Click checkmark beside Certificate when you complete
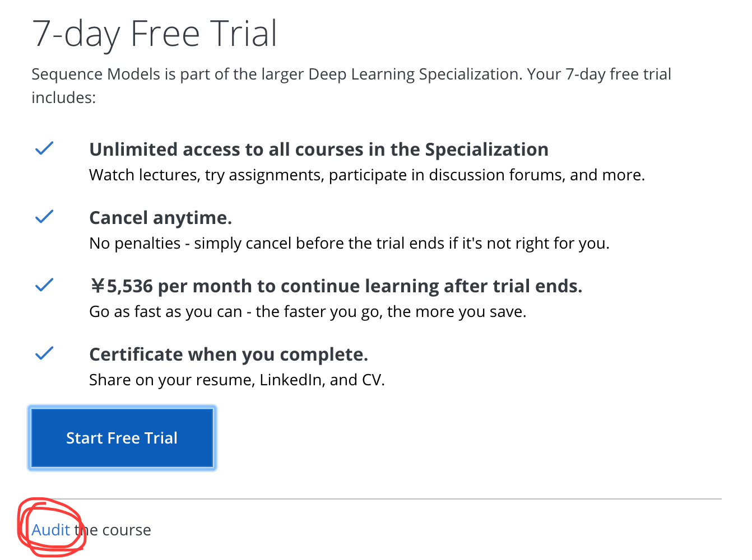752x560 pixels. click(x=44, y=353)
